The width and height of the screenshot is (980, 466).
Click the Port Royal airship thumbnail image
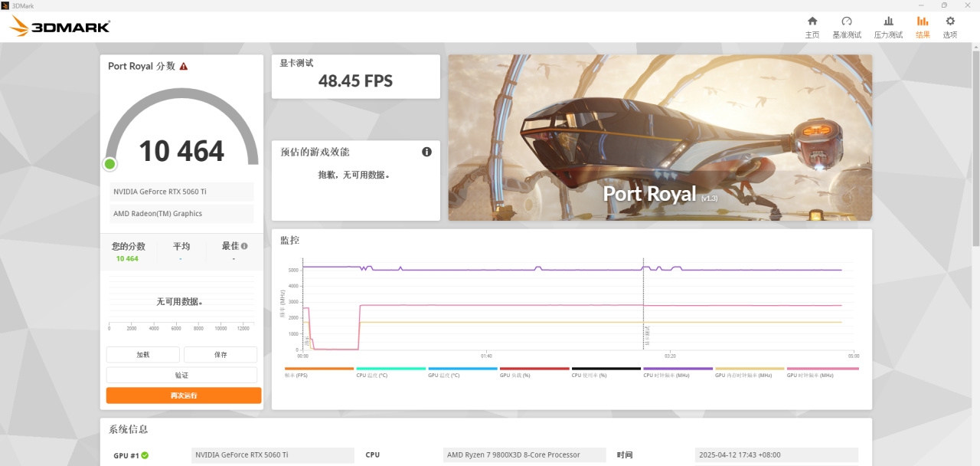(660, 137)
